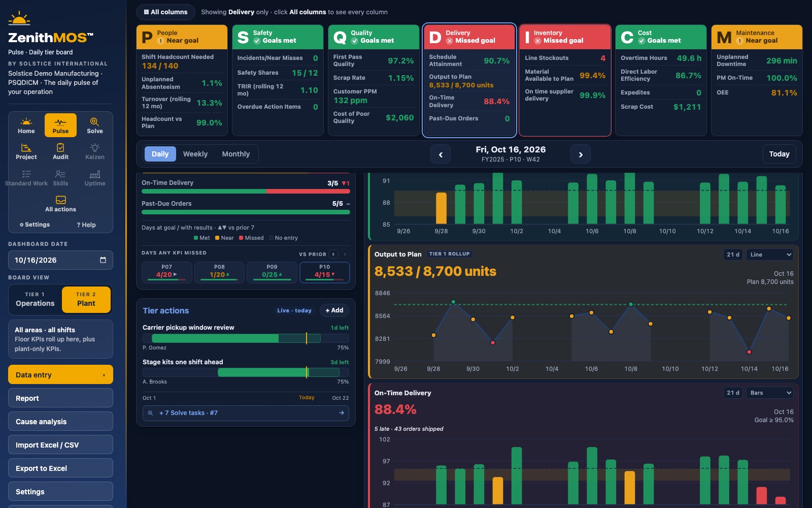Select the Monthly period toggle

click(236, 154)
